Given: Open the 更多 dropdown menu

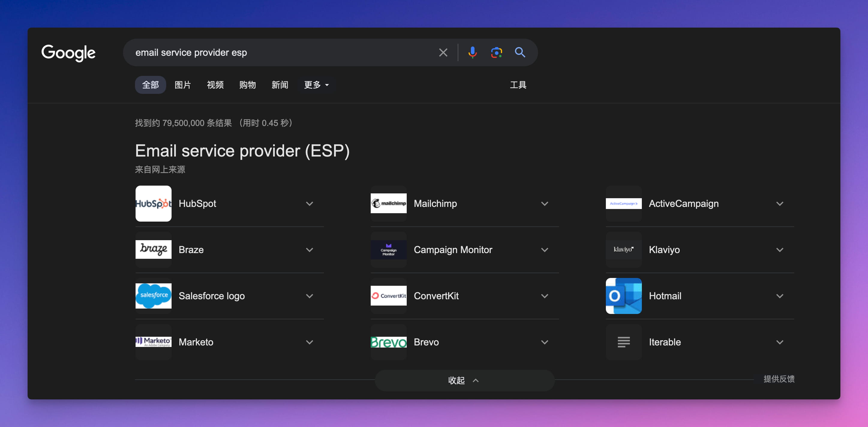Looking at the screenshot, I should point(316,85).
